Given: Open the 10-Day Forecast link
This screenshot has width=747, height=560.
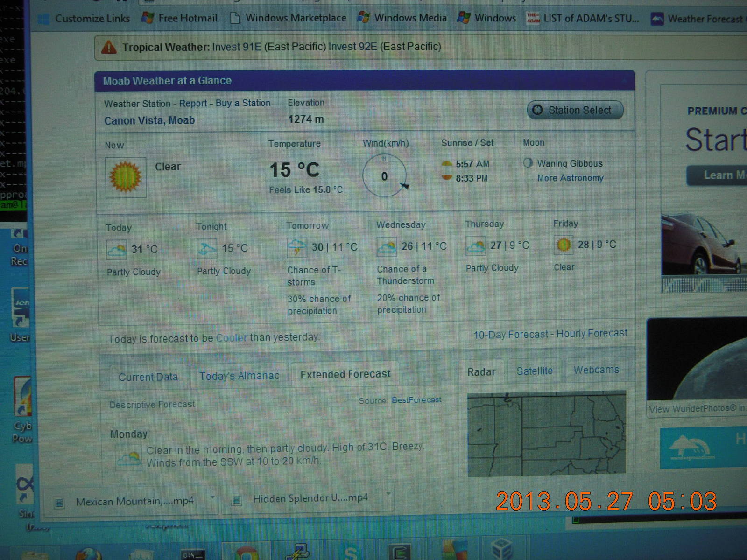Looking at the screenshot, I should 511,335.
